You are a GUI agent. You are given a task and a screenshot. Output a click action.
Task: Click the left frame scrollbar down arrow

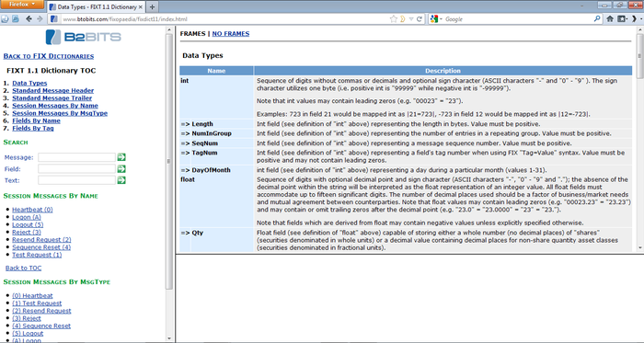pyautogui.click(x=169, y=338)
